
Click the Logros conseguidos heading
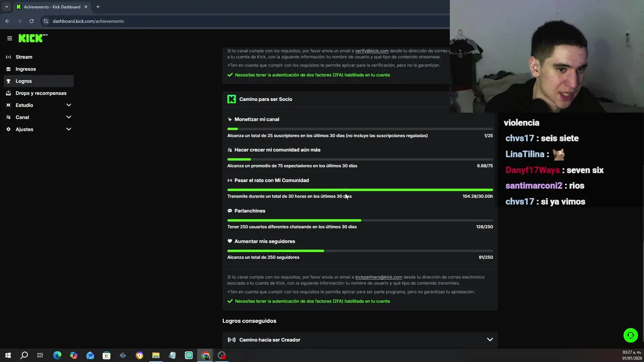coord(249,321)
